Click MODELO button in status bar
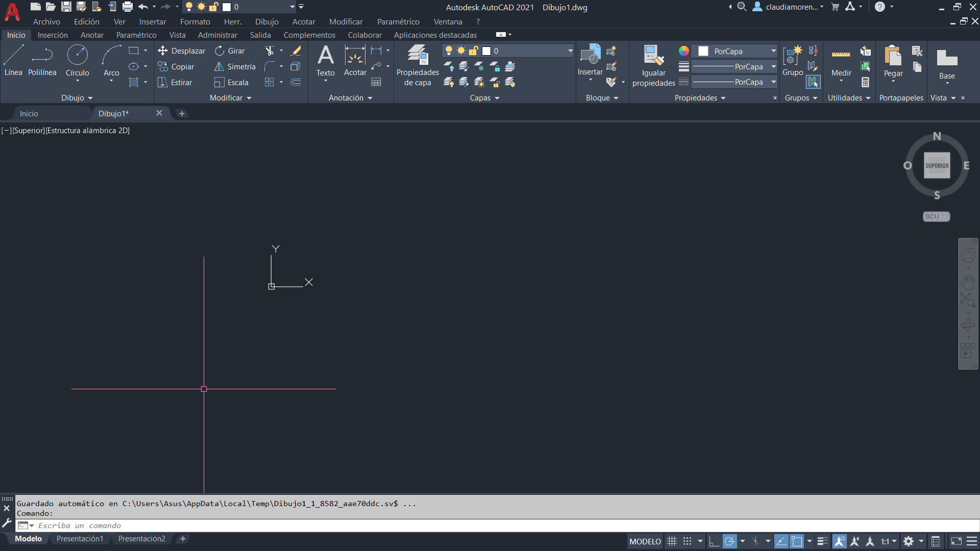Image resolution: width=980 pixels, height=551 pixels. 645,541
